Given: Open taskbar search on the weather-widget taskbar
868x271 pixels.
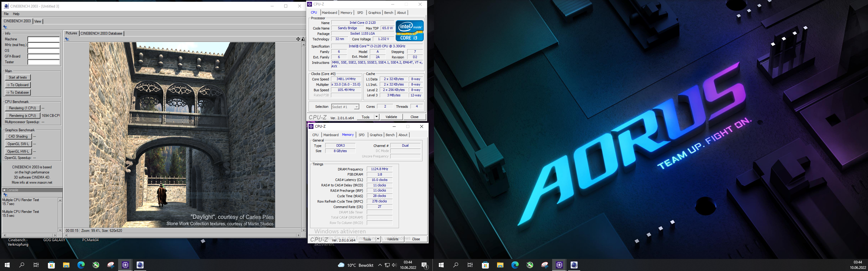Looking at the screenshot, I should click(x=22, y=265).
